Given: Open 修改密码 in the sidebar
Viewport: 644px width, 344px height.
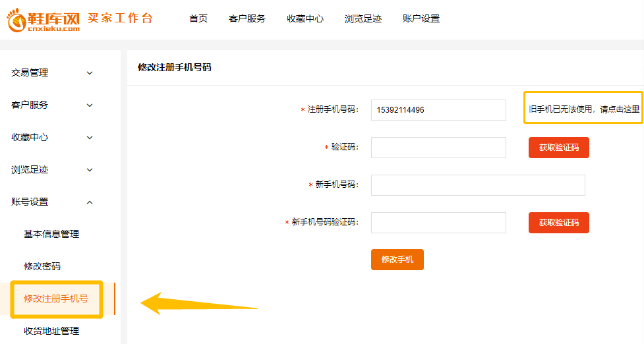Looking at the screenshot, I should pyautogui.click(x=42, y=266).
